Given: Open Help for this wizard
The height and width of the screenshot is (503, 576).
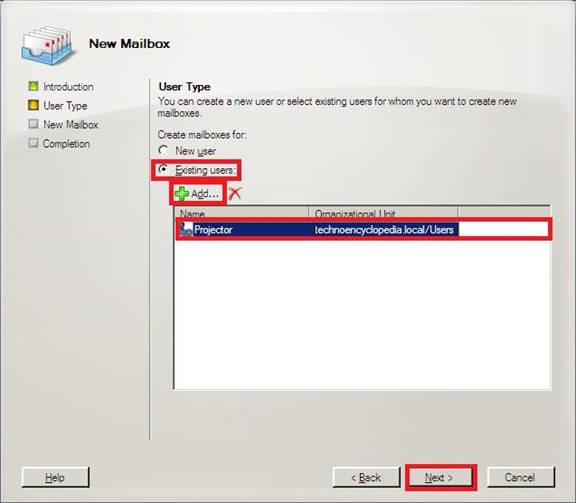Looking at the screenshot, I should tap(55, 477).
